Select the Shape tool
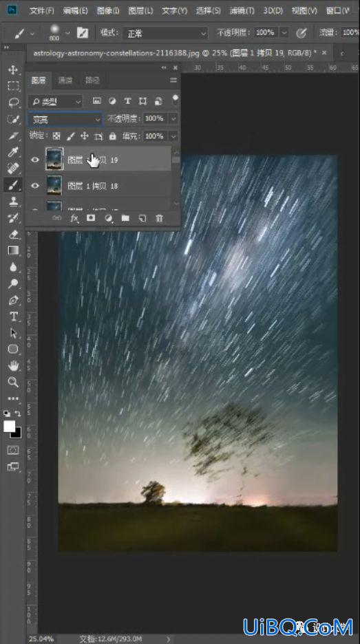This screenshot has height=644, width=360. point(13,349)
